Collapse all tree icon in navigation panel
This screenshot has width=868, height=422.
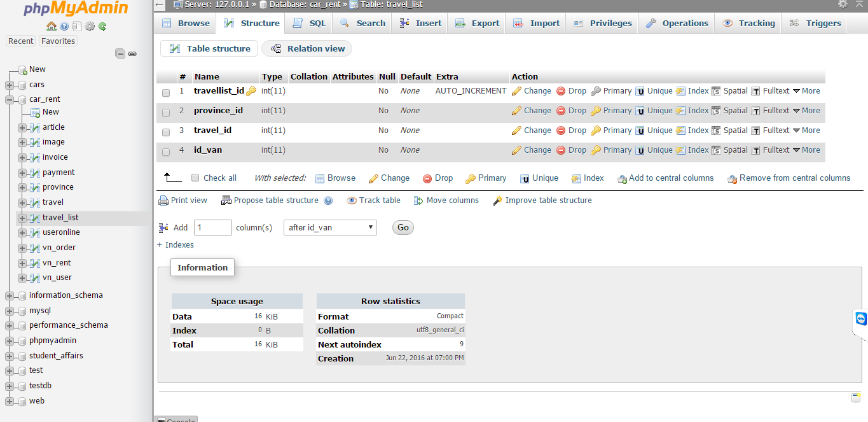click(120, 54)
